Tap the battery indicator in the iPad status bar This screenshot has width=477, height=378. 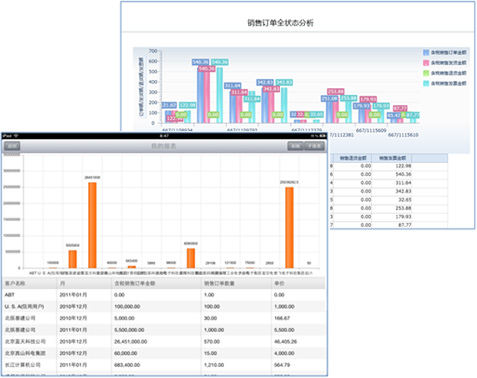322,136
